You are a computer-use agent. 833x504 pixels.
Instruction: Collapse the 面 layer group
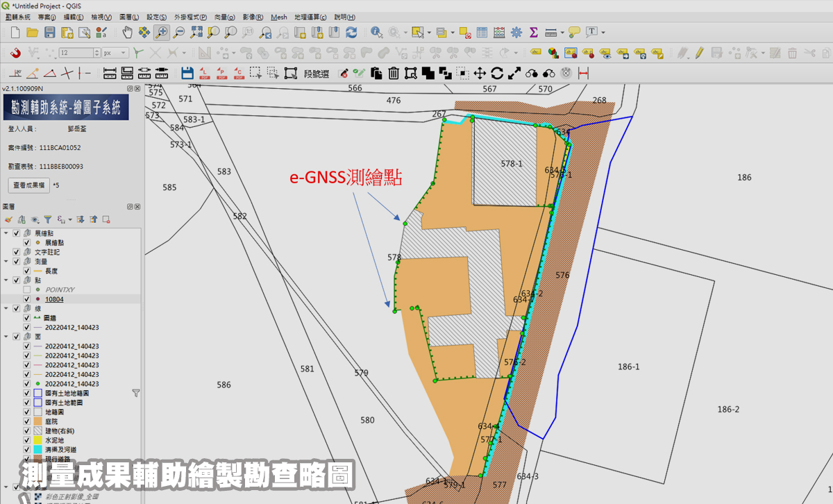6,337
